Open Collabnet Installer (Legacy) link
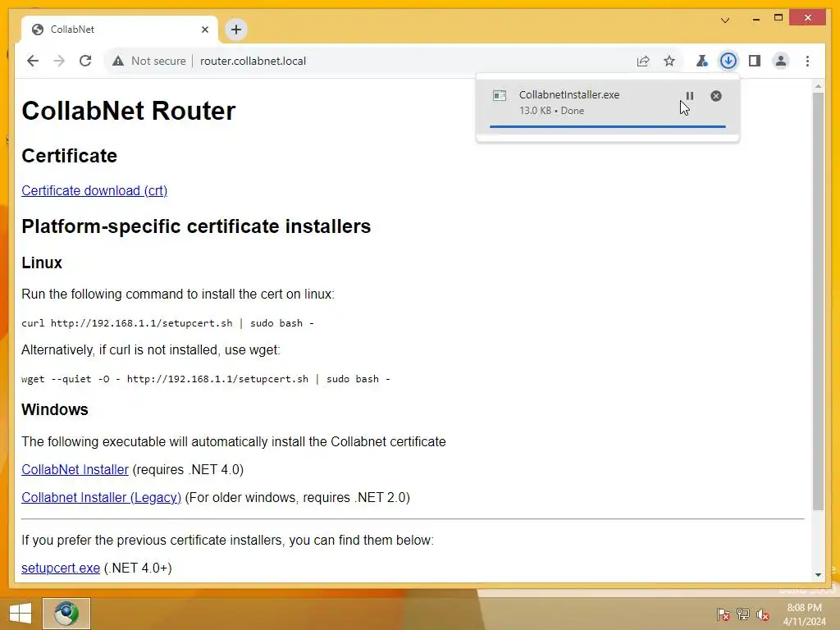The width and height of the screenshot is (840, 630). pyautogui.click(x=101, y=498)
